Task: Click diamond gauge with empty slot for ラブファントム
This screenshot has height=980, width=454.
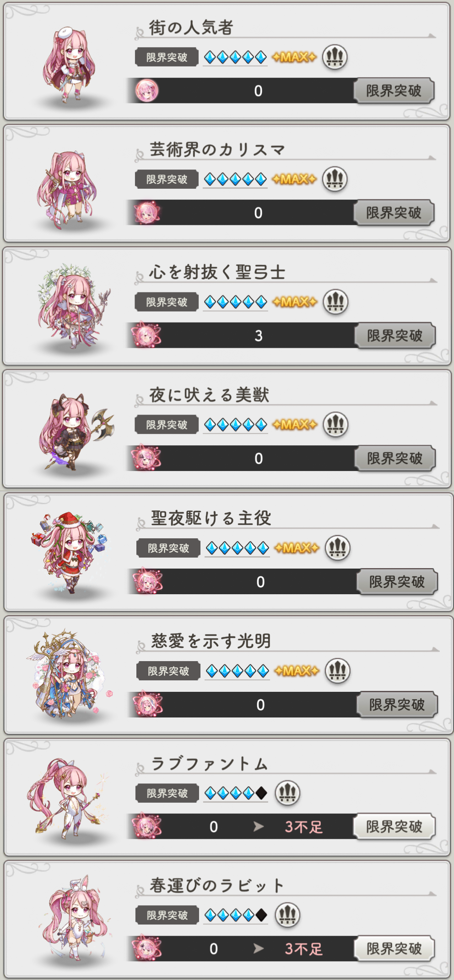Action: coord(236,793)
